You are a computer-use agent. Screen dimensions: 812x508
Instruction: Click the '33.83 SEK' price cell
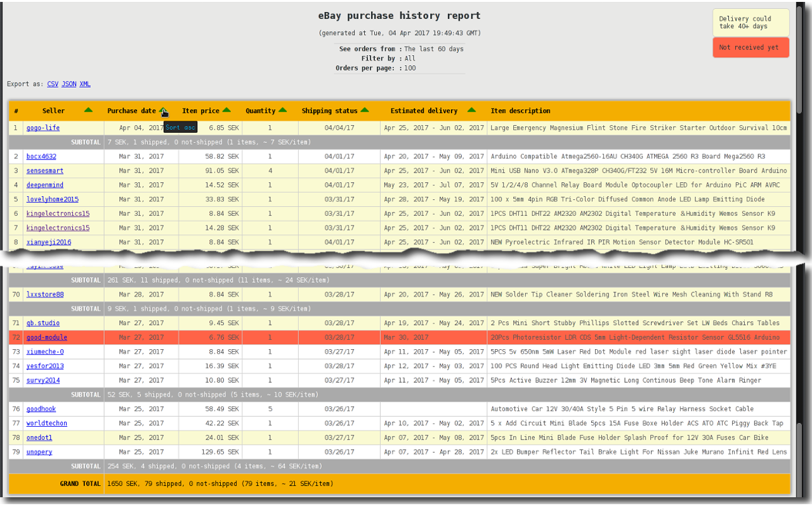[x=222, y=199]
